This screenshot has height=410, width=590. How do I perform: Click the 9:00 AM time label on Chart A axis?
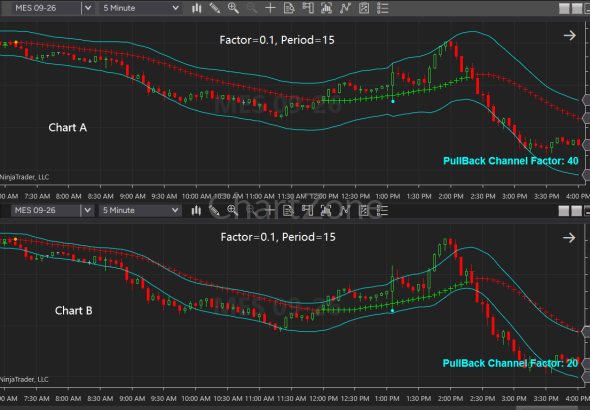click(x=132, y=196)
